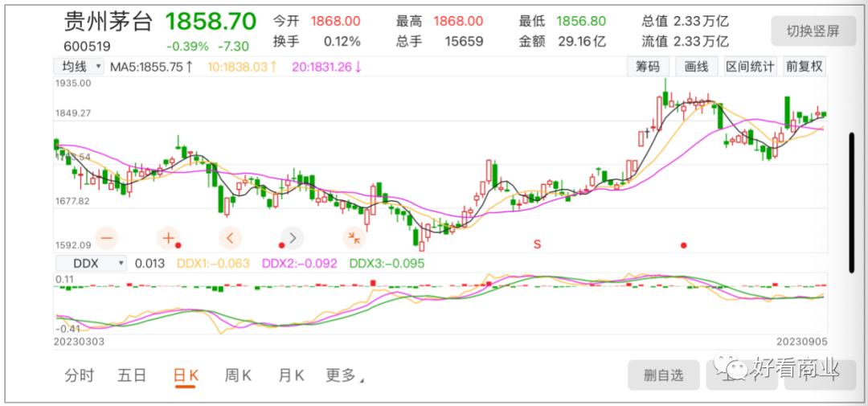This screenshot has height=406, width=868.
Task: Switch to the 五日 tab
Action: pos(132,375)
